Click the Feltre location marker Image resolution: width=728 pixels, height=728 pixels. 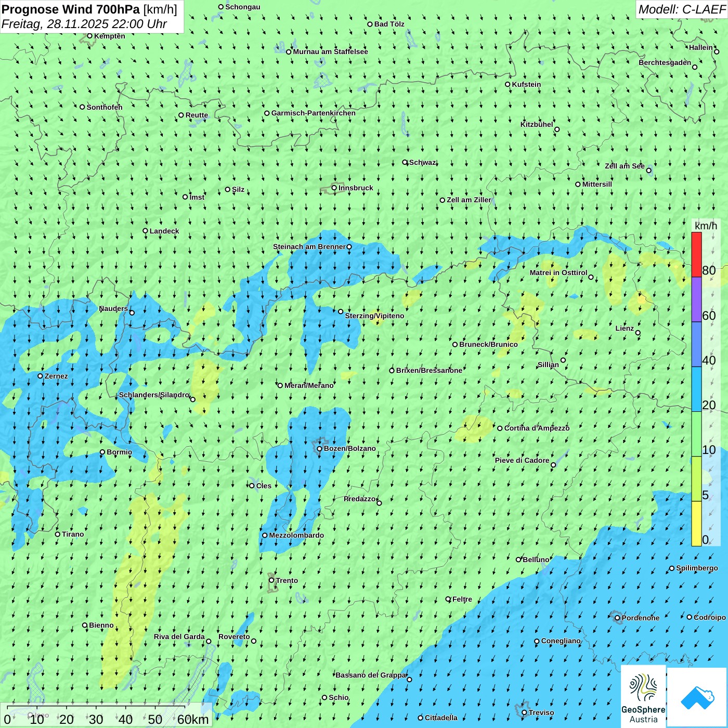point(448,599)
